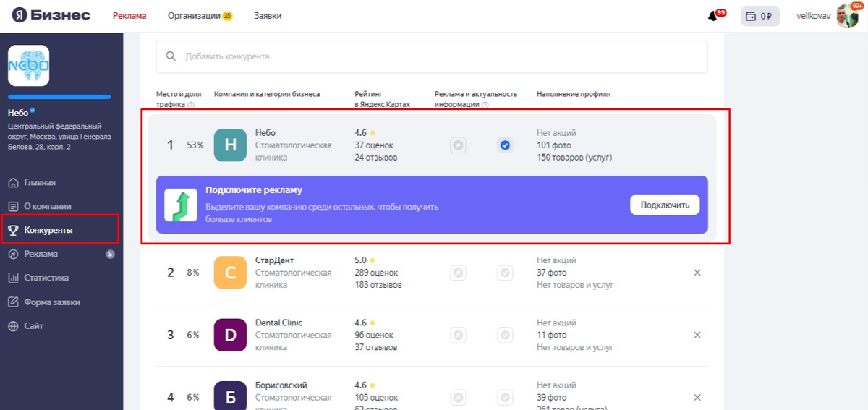Open Статистика in the sidebar
Image resolution: width=868 pixels, height=410 pixels.
click(x=46, y=278)
